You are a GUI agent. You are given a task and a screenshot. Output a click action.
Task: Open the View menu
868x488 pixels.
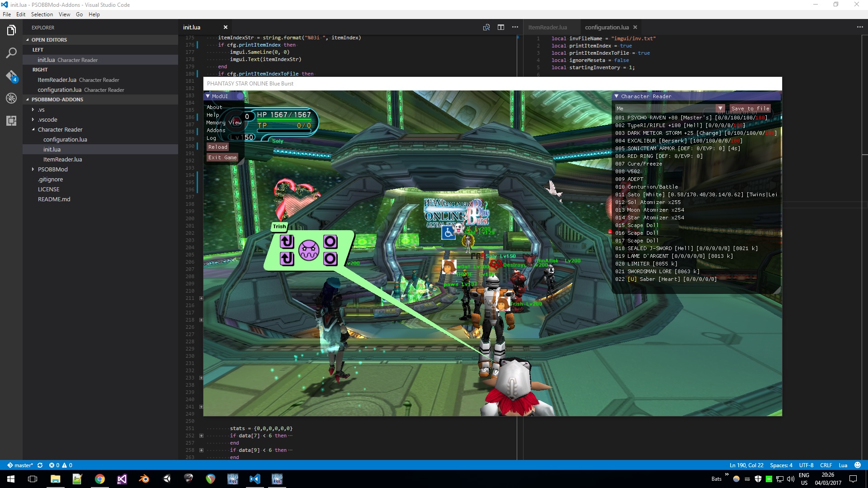[65, 14]
